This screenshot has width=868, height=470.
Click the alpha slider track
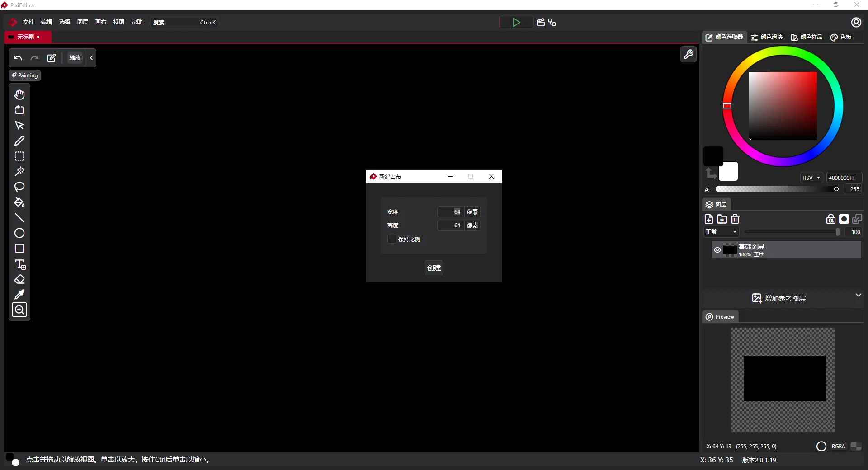click(x=775, y=189)
